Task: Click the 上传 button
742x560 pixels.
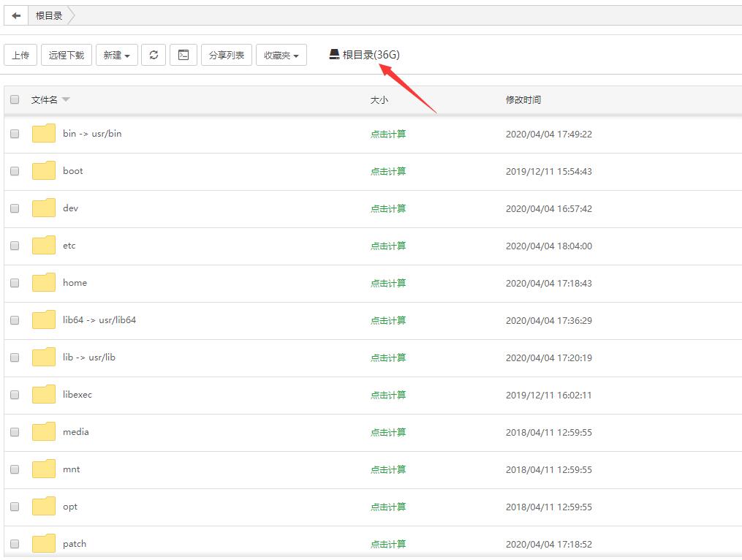Action: click(x=20, y=55)
